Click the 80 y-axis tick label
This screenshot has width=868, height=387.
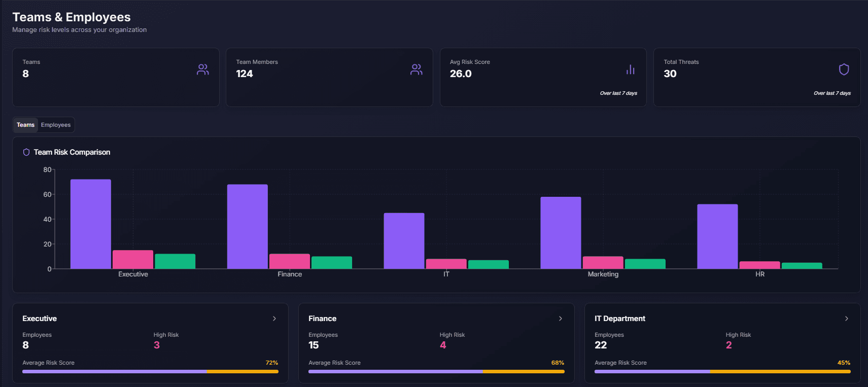point(47,169)
